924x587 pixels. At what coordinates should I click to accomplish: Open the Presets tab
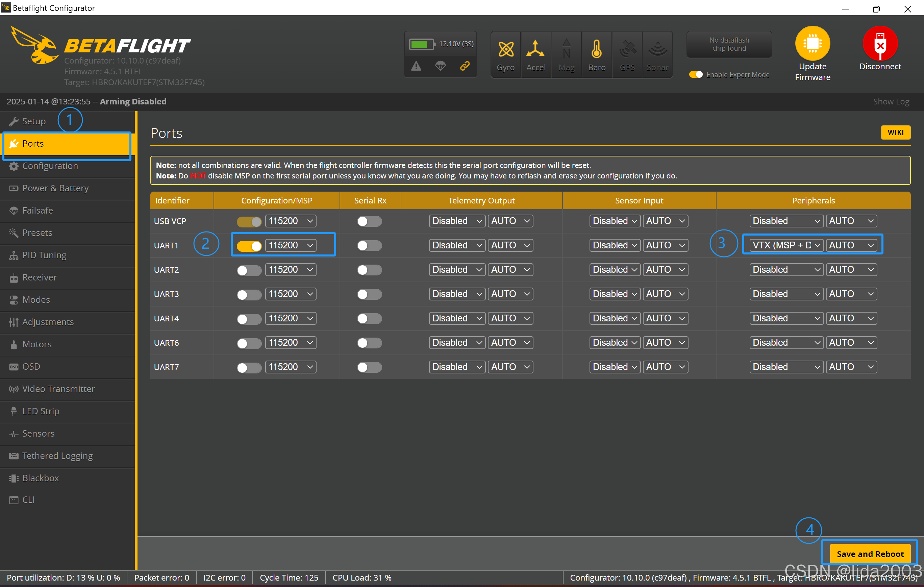(67, 233)
